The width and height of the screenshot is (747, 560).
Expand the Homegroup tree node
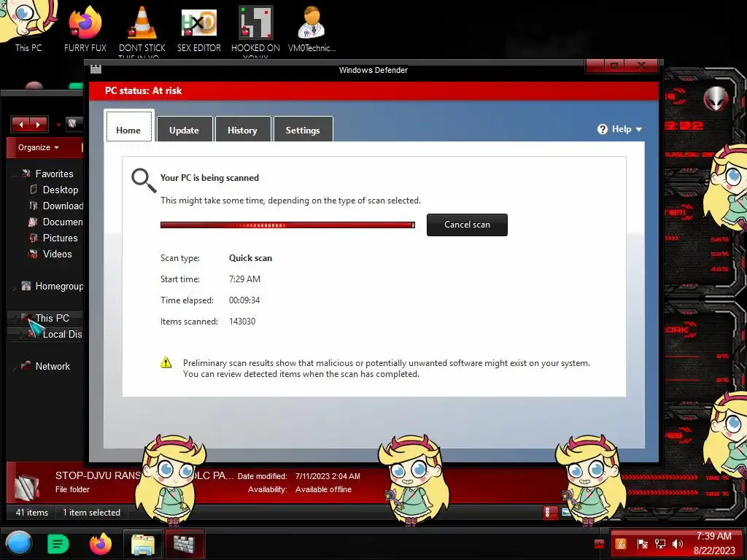pos(15,287)
